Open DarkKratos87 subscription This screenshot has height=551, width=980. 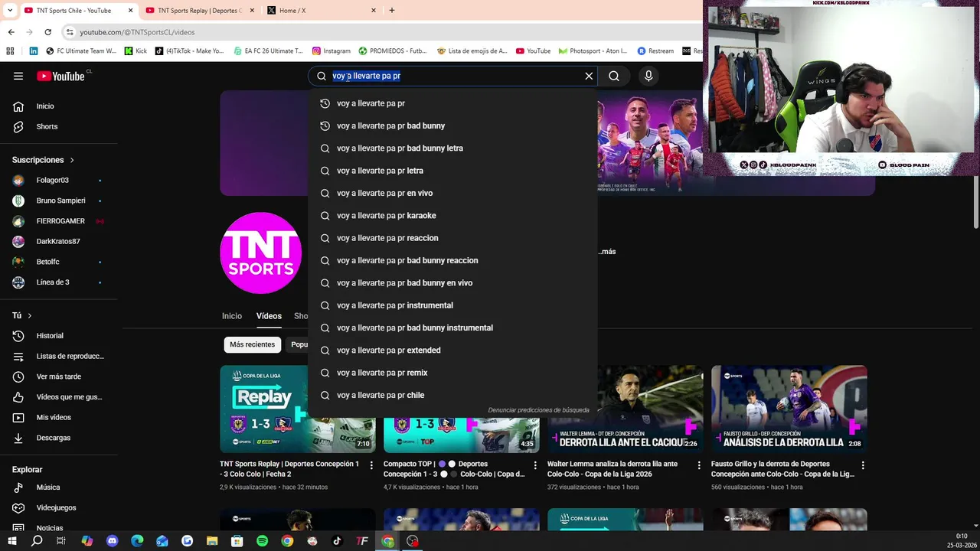coord(58,241)
